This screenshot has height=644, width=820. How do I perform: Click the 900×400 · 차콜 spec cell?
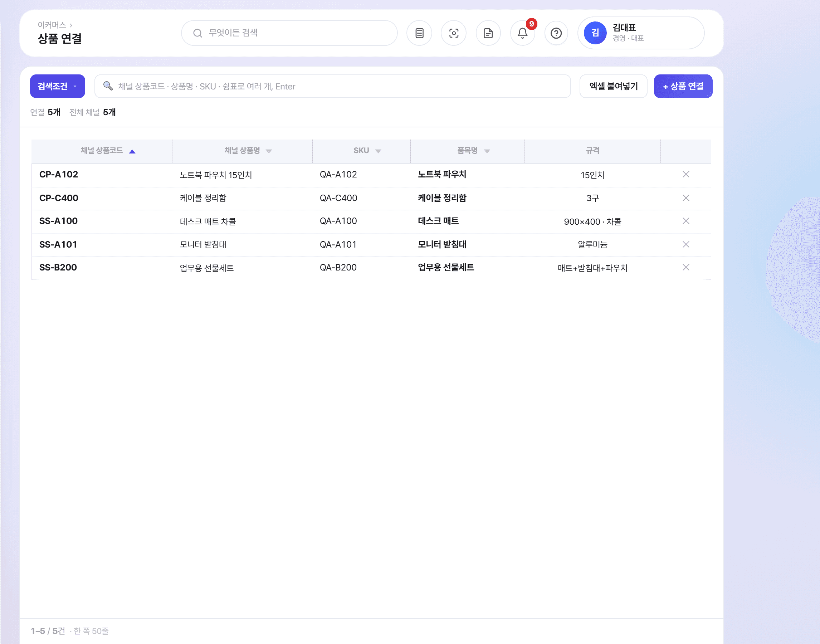[x=593, y=221]
